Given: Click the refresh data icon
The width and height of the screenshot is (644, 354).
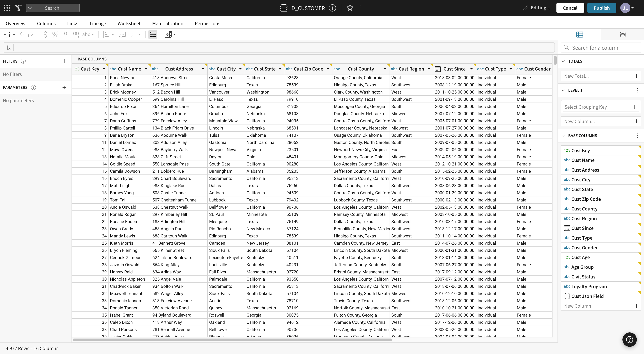Looking at the screenshot, I should 7,35.
